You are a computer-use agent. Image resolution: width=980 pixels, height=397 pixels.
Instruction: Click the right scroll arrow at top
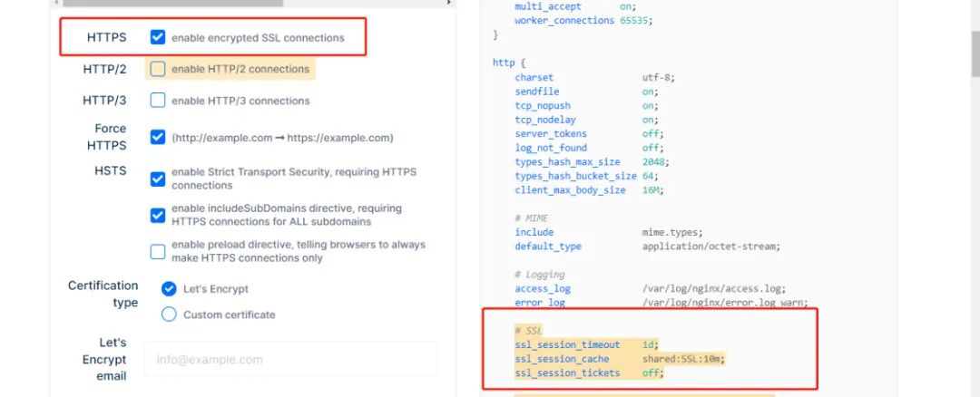tap(451, 3)
